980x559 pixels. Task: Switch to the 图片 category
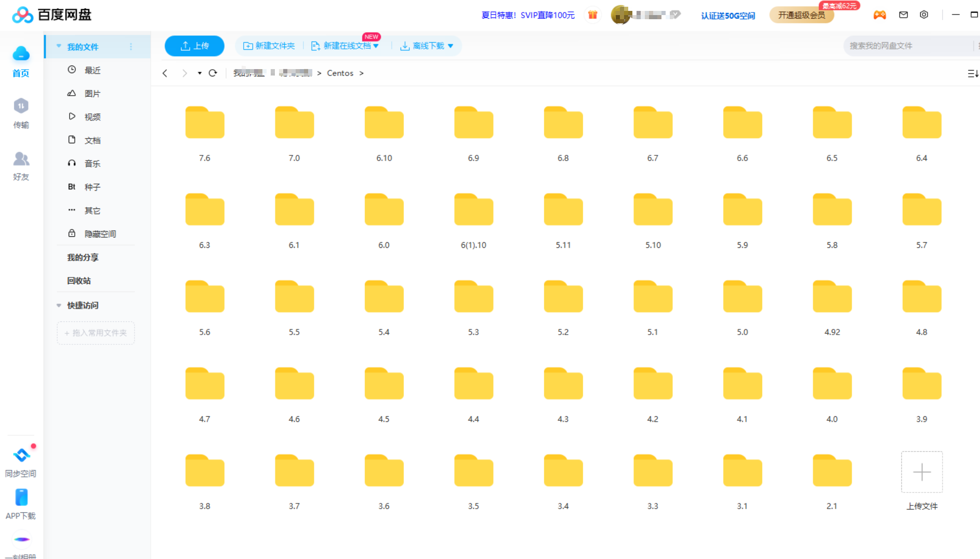(92, 93)
